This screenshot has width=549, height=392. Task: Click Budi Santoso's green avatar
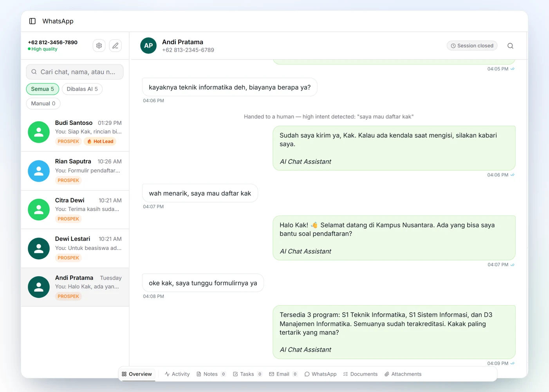(39, 132)
